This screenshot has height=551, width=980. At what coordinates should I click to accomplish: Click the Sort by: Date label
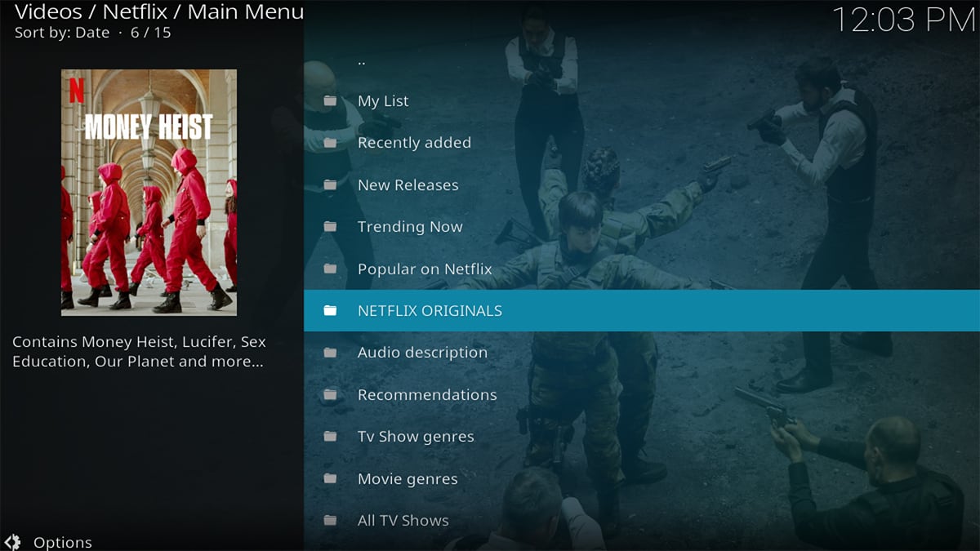click(x=61, y=33)
